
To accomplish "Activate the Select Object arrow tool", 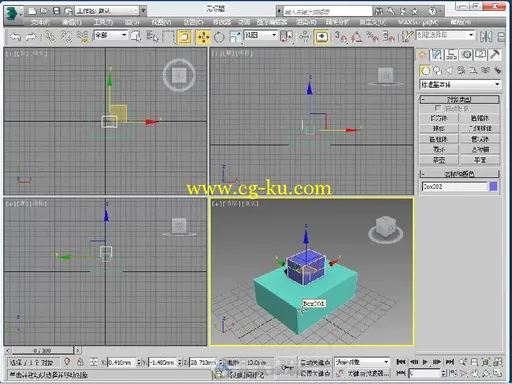I will [x=136, y=37].
